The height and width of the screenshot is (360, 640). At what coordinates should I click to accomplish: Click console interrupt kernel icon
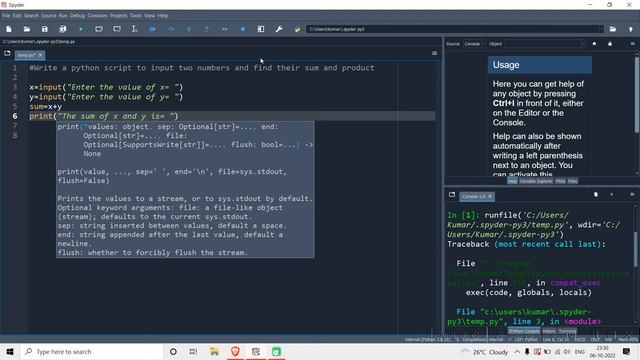tap(611, 195)
